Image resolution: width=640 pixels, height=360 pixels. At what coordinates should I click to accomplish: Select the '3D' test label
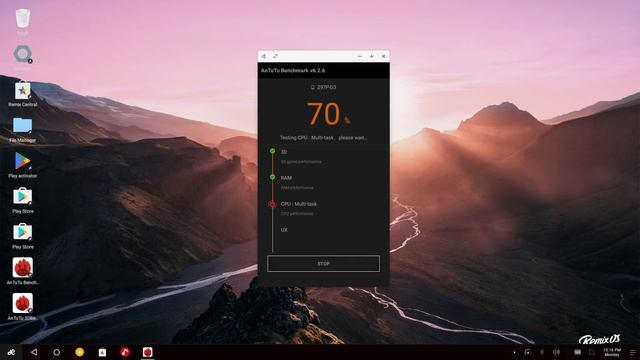pos(284,152)
